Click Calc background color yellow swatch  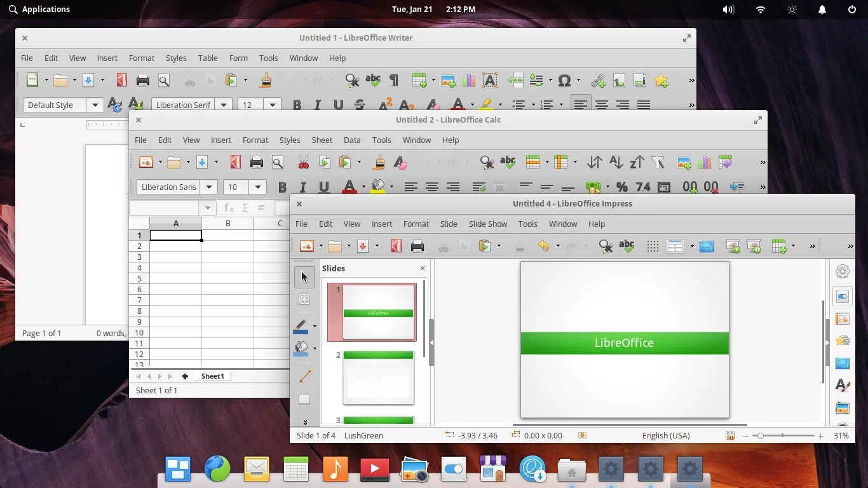(378, 187)
